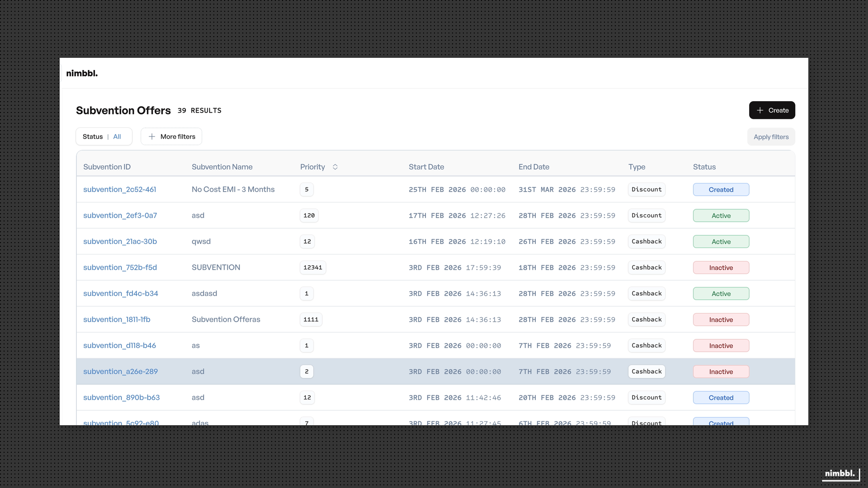Viewport: 868px width, 488px height.
Task: Toggle the Active badge on subvention_21ac-30b
Action: 721,241
